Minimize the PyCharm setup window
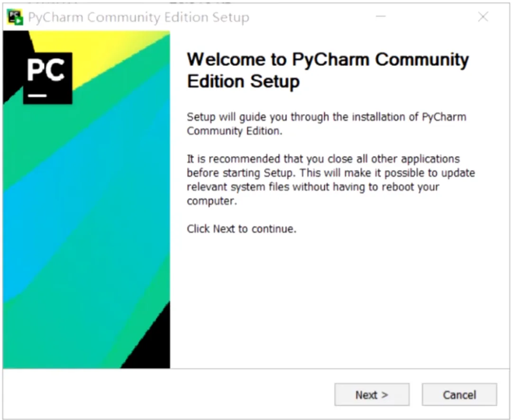Screen dimensions: 512x420 tap(381, 16)
